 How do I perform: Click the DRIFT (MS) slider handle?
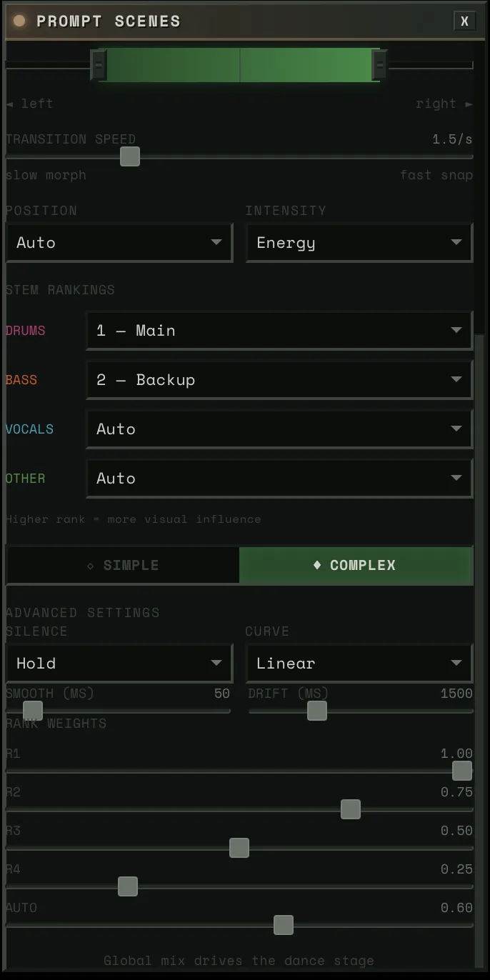tap(317, 711)
